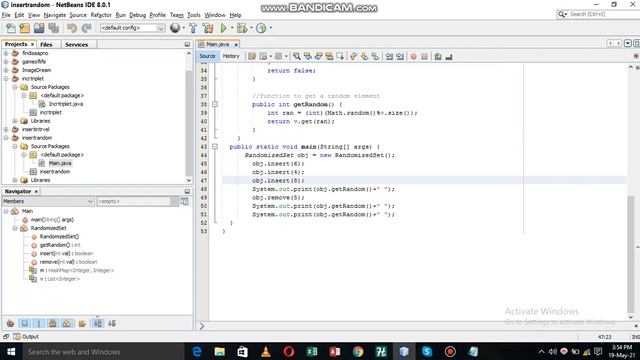Switch to the Services tab
640x360 pixels.
pyautogui.click(x=76, y=44)
